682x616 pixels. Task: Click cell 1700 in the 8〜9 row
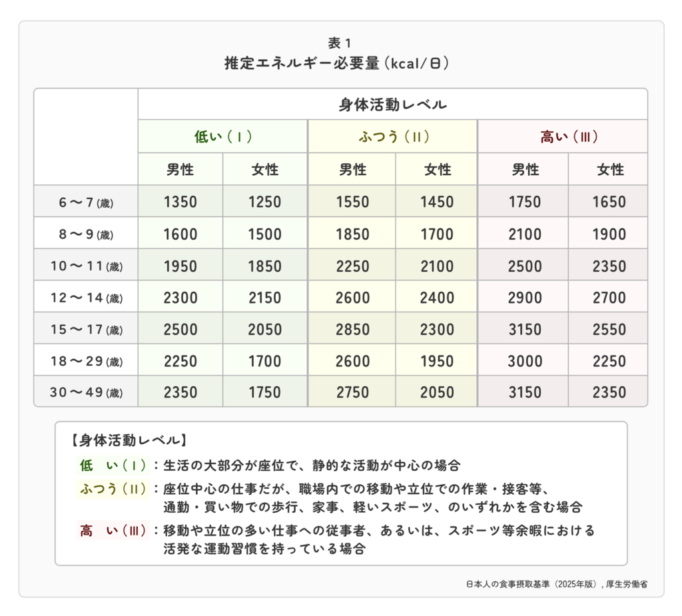point(437,234)
